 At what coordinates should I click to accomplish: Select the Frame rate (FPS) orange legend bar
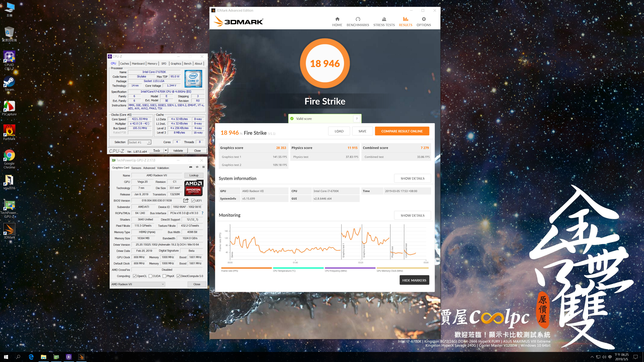pos(246,268)
